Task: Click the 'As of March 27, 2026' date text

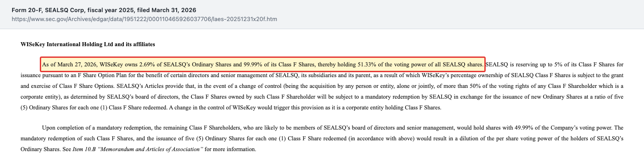Action: (x=70, y=65)
